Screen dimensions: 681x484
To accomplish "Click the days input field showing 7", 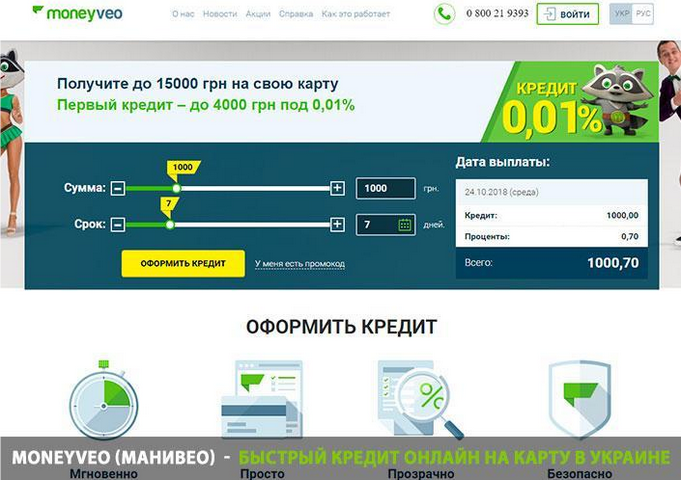I will tap(386, 225).
